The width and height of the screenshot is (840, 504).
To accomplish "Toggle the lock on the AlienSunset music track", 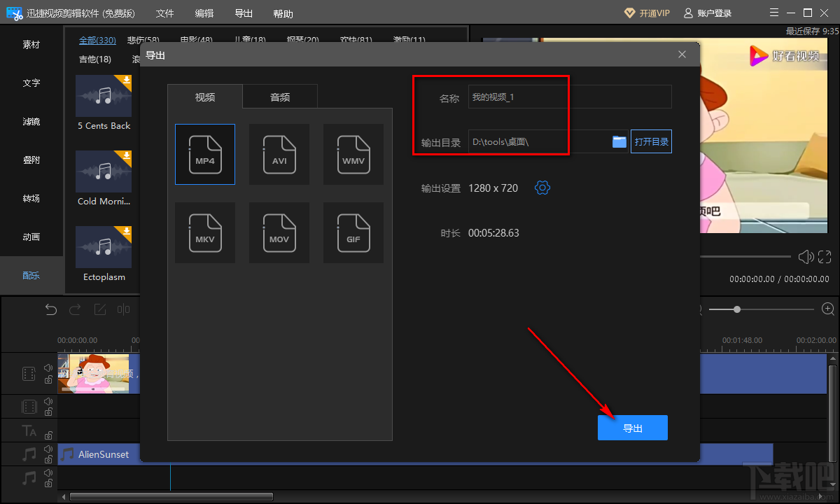I will point(48,461).
